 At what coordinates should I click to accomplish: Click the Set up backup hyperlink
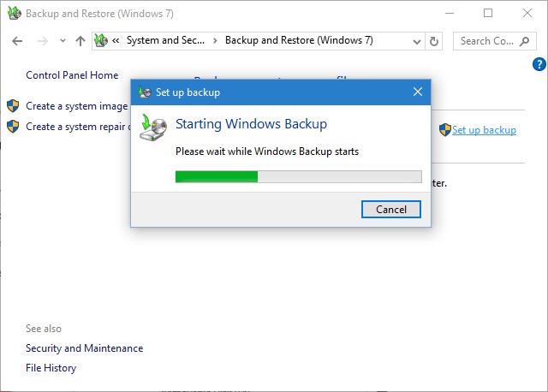484,130
